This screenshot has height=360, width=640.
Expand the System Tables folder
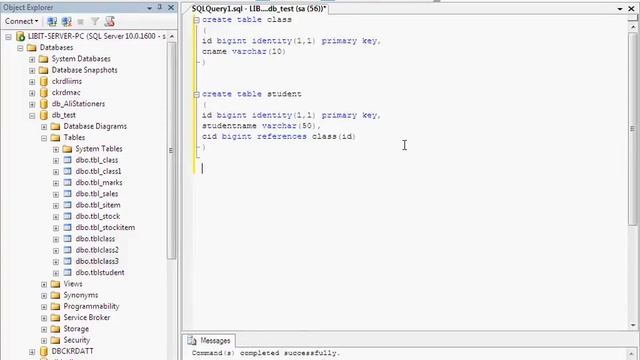tap(56, 149)
